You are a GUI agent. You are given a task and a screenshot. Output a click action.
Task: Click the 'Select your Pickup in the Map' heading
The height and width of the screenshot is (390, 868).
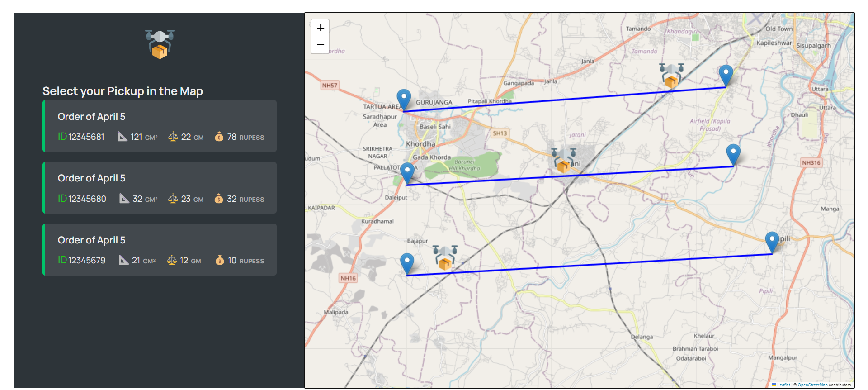click(123, 91)
